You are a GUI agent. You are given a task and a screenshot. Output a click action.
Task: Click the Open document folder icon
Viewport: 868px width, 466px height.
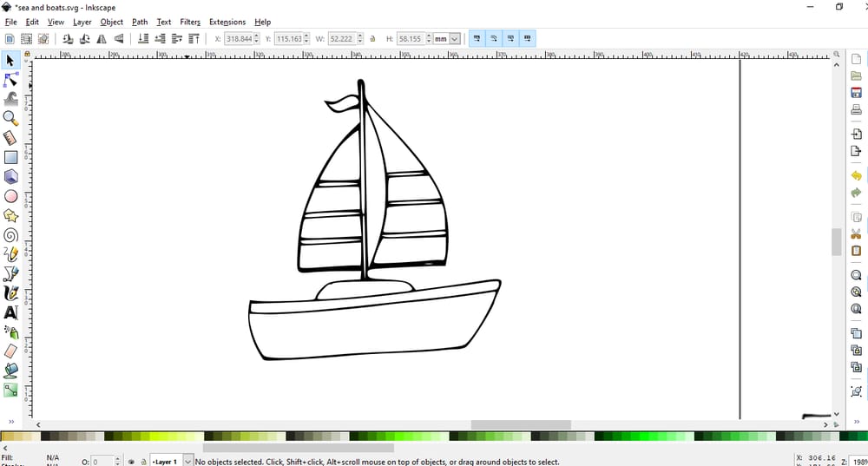[x=856, y=75]
